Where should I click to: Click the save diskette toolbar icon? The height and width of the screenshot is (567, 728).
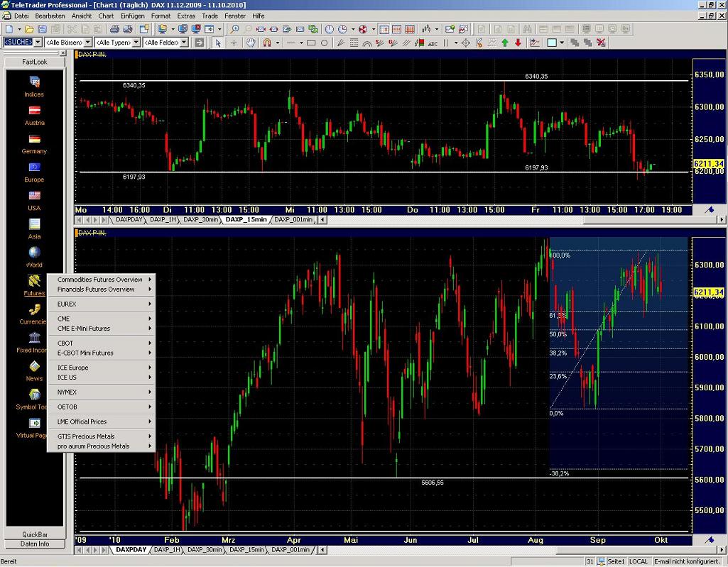[x=42, y=29]
